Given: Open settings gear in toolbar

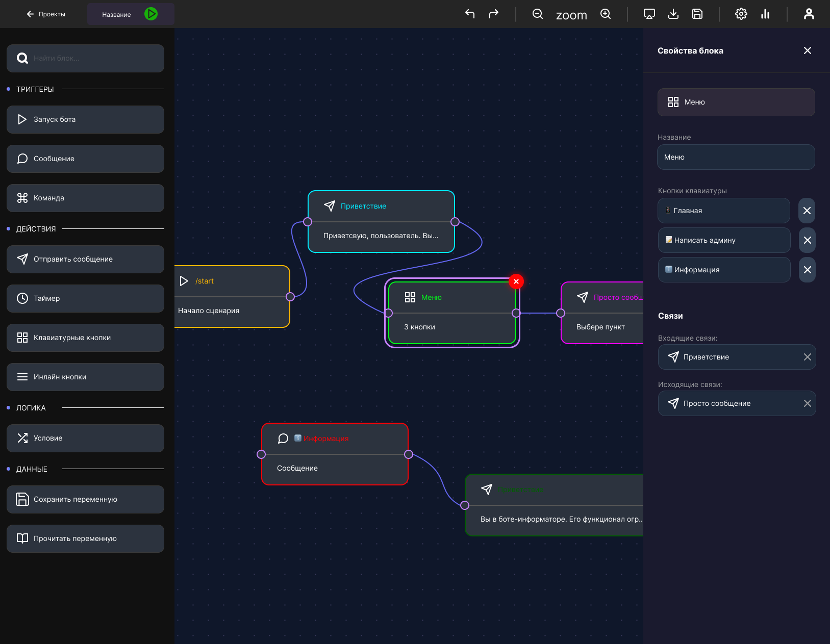Looking at the screenshot, I should (741, 14).
